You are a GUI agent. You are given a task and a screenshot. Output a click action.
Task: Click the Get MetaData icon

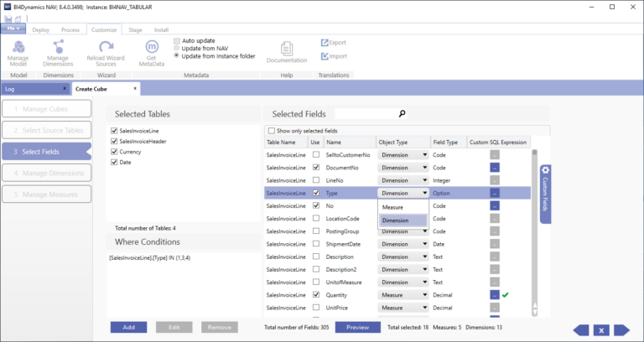point(152,47)
